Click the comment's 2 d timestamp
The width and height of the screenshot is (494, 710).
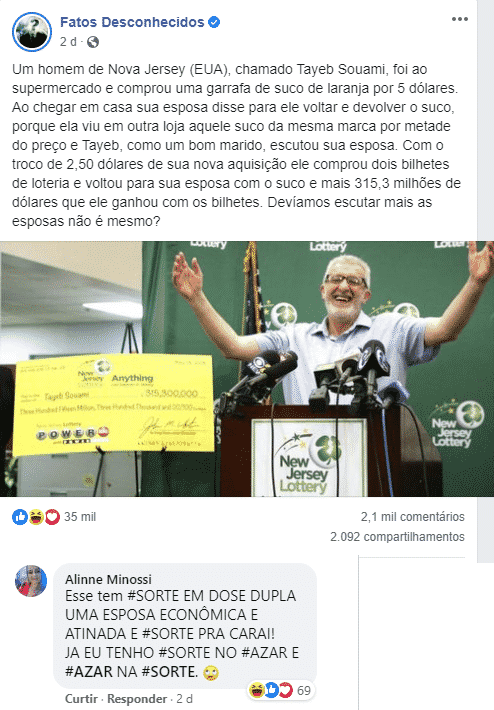(x=184, y=699)
